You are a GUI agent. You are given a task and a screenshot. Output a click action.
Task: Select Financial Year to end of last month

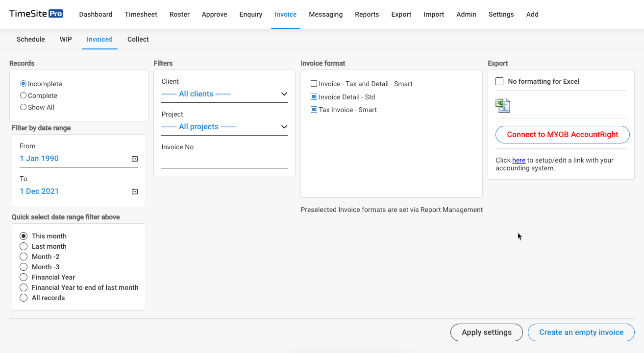click(x=24, y=287)
